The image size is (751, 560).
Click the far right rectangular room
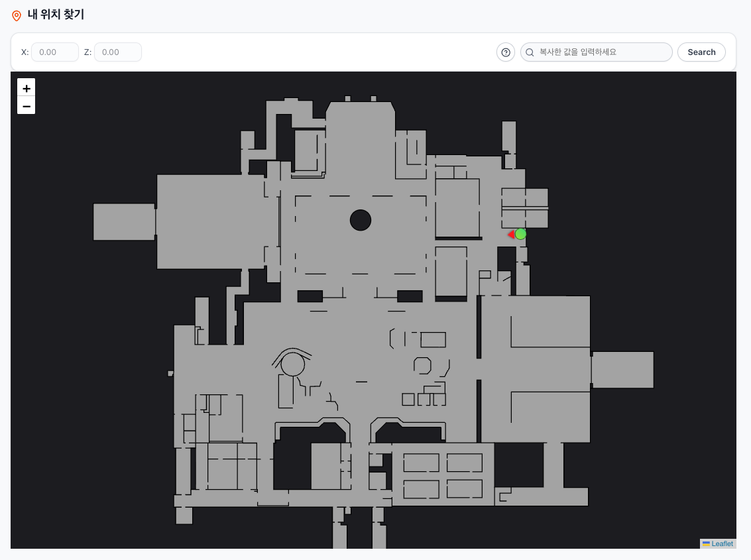(x=623, y=370)
